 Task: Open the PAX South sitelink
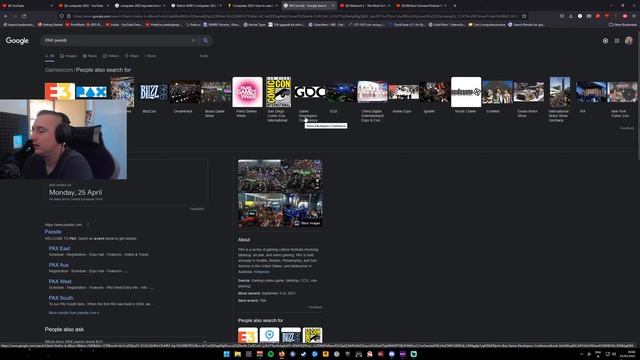(61, 298)
